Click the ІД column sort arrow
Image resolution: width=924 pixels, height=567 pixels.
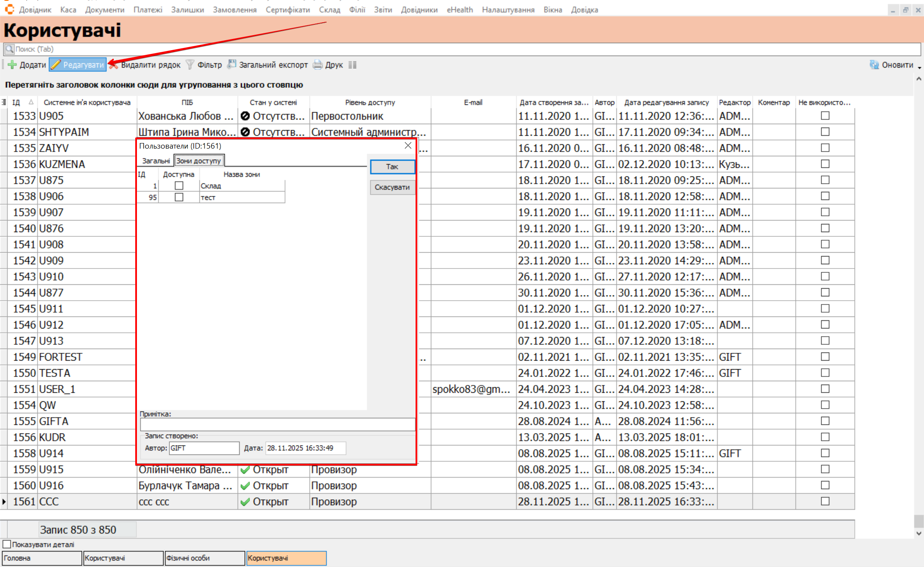point(31,102)
